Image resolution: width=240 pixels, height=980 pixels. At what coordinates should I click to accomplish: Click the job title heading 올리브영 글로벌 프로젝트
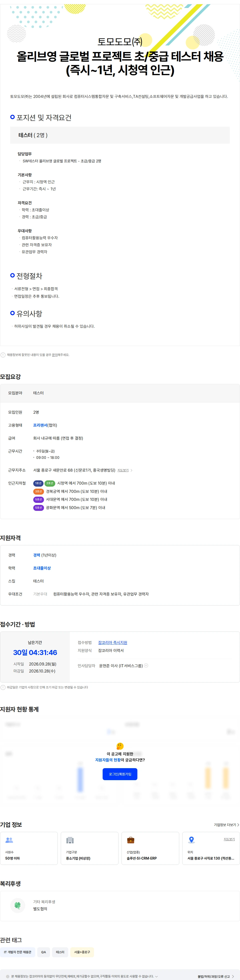[x=119, y=63]
